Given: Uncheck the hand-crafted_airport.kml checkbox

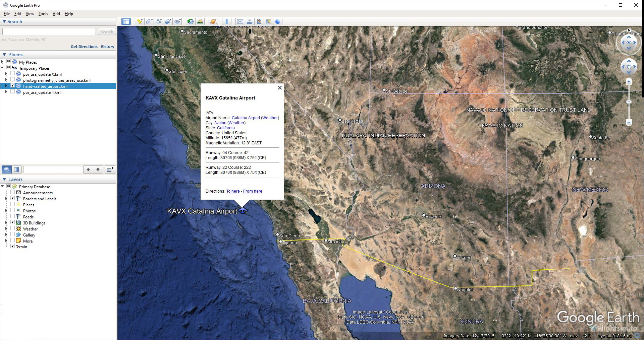Looking at the screenshot, I should pyautogui.click(x=13, y=86).
